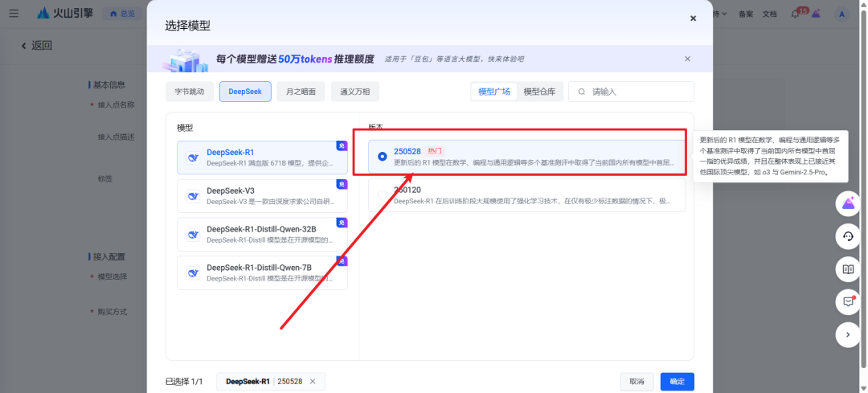Switch to the 月之暗面 vendor tab

click(x=301, y=92)
